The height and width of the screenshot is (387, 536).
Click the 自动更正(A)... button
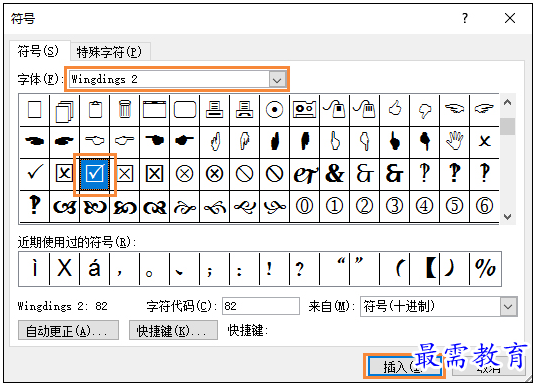point(68,330)
